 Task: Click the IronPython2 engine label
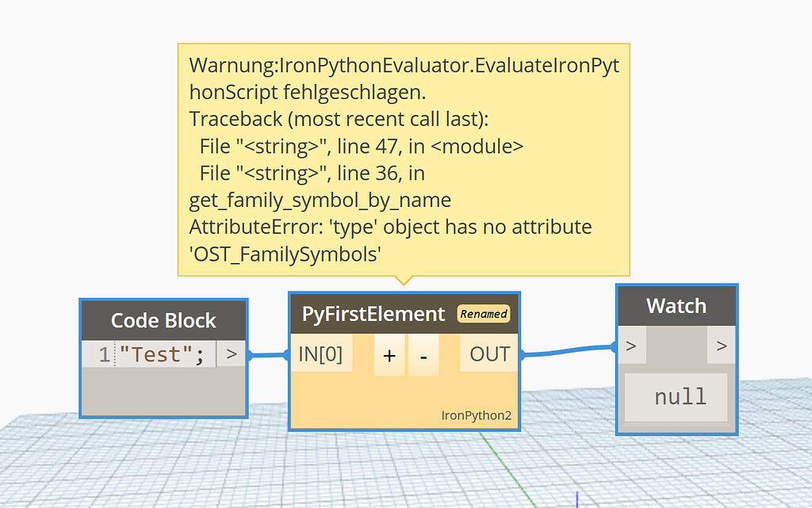pos(477,414)
